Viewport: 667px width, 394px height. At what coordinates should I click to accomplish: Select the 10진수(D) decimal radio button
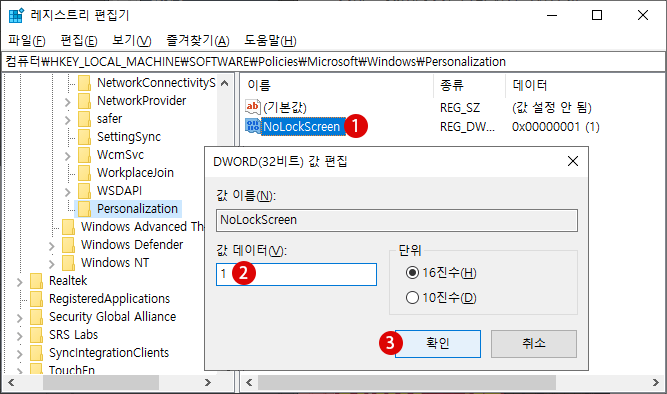(x=412, y=297)
